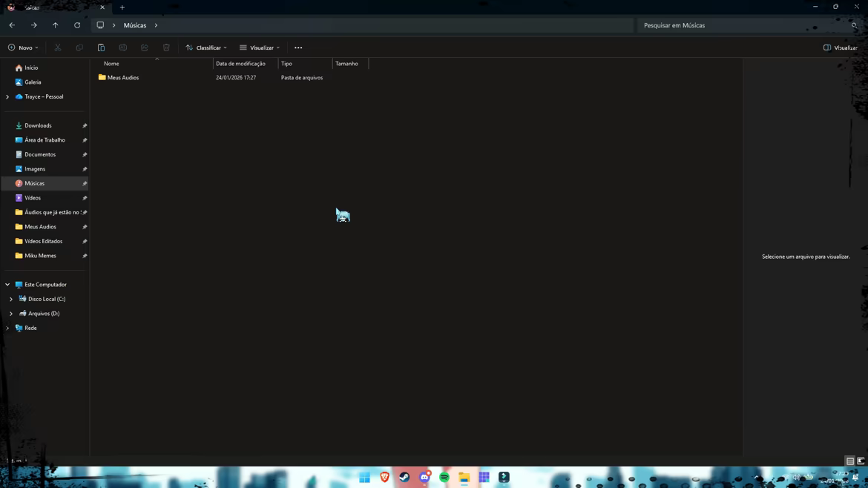
Task: Expand the Trayce – Pessoal tree node
Action: coord(7,97)
